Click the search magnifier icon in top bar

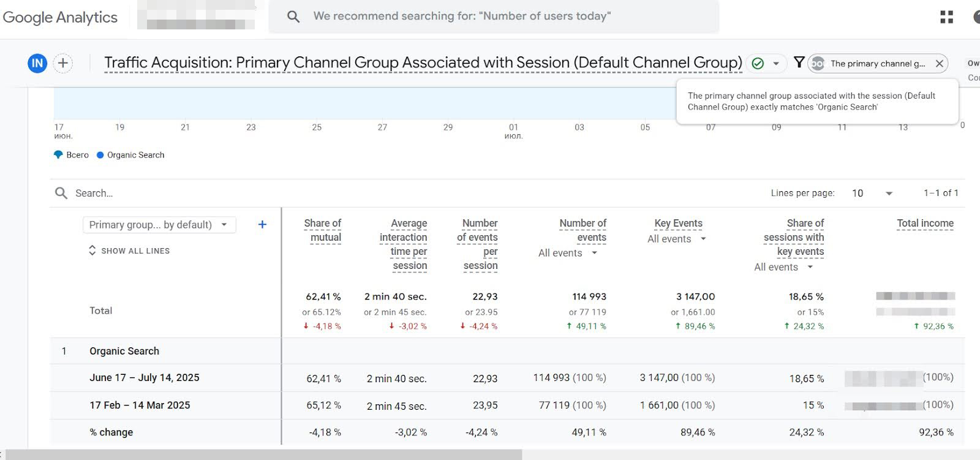click(x=293, y=17)
